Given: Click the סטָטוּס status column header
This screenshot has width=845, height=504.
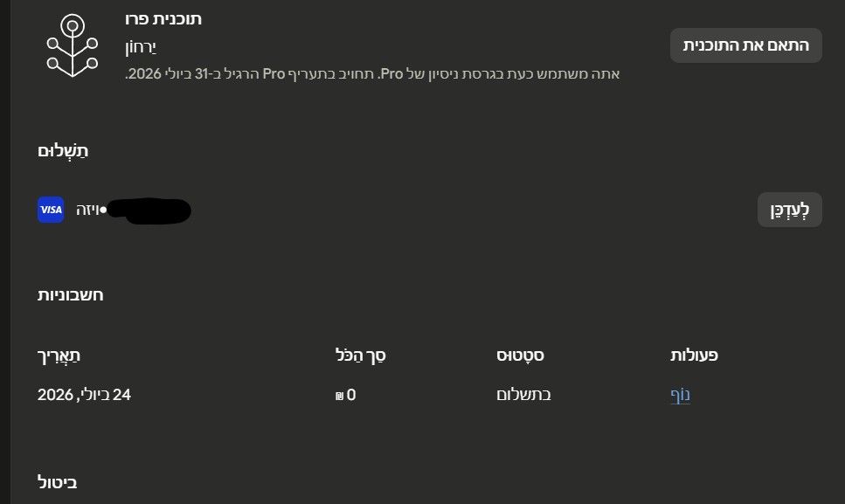Looking at the screenshot, I should coord(520,356).
